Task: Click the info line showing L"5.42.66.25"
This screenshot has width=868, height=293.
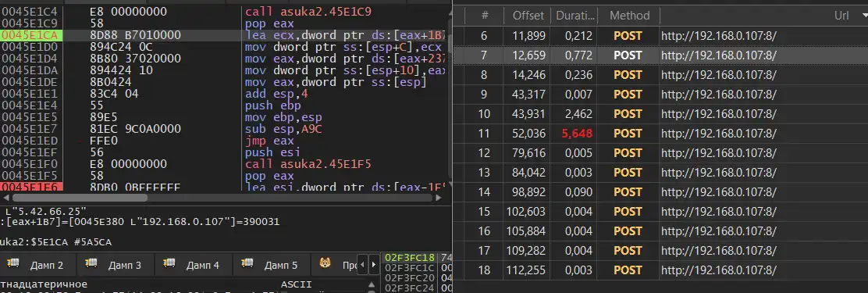Action: pyautogui.click(x=46, y=211)
